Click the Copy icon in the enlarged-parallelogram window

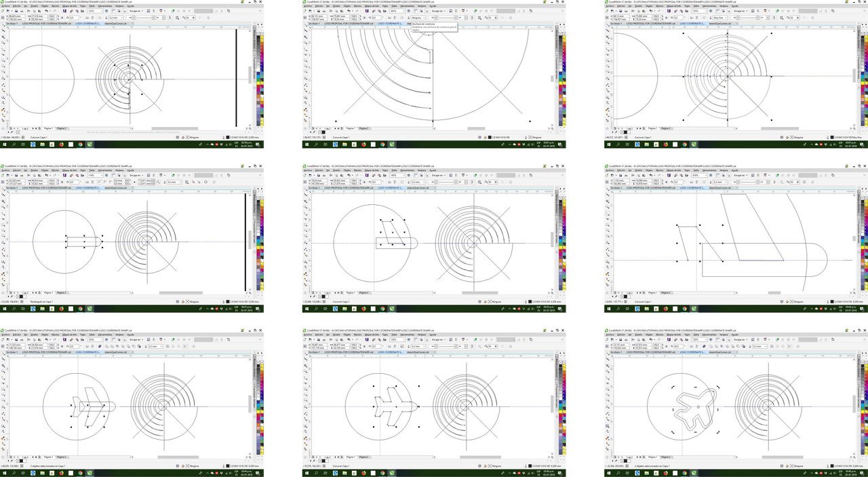[638, 174]
